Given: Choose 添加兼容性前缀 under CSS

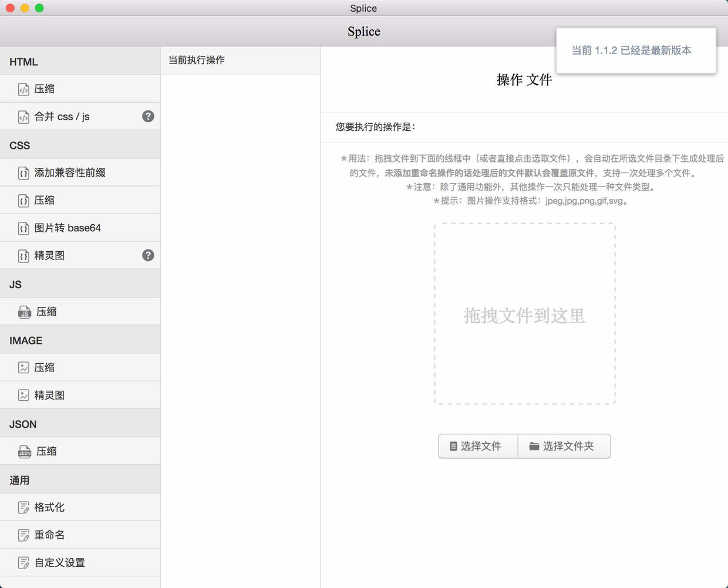Looking at the screenshot, I should click(80, 173).
